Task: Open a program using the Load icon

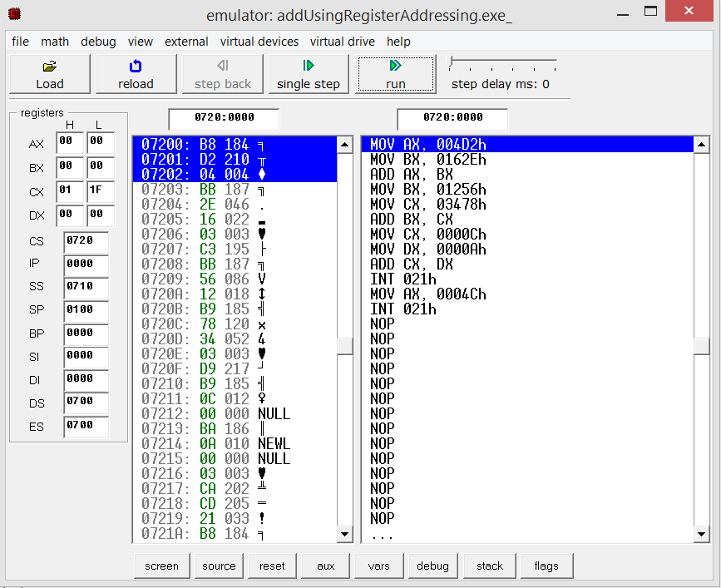Action: [x=49, y=73]
